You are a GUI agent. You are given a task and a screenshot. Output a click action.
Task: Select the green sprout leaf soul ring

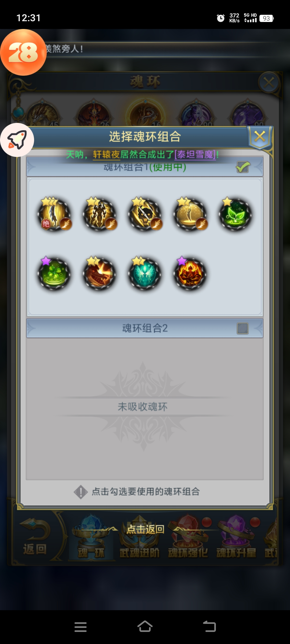(235, 214)
